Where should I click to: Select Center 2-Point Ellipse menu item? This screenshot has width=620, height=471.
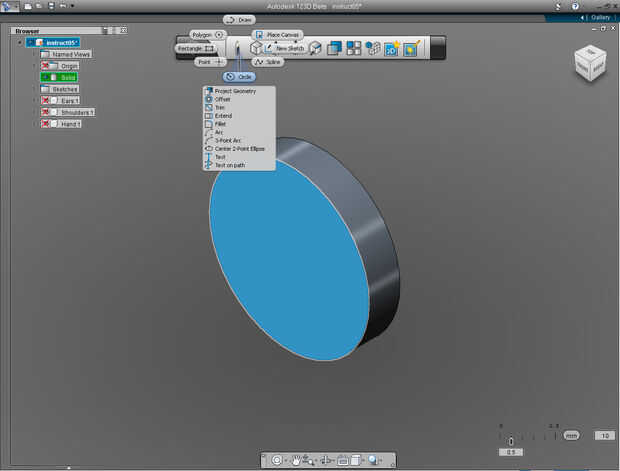click(x=239, y=149)
